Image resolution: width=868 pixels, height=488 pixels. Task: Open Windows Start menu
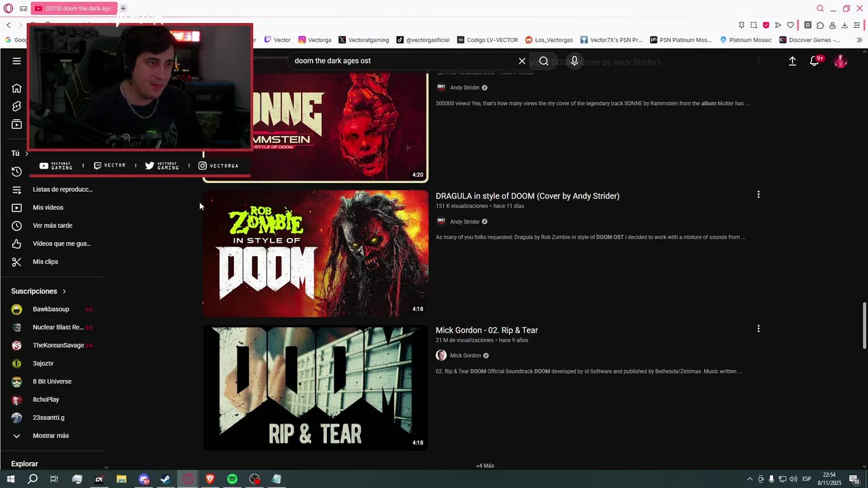[x=10, y=479]
